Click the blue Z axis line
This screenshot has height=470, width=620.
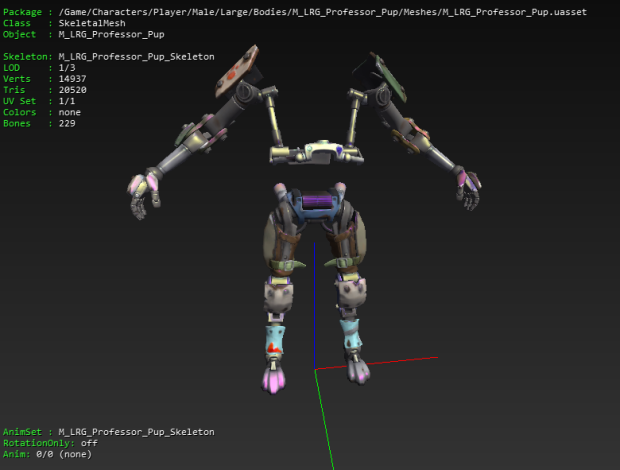pyautogui.click(x=314, y=306)
